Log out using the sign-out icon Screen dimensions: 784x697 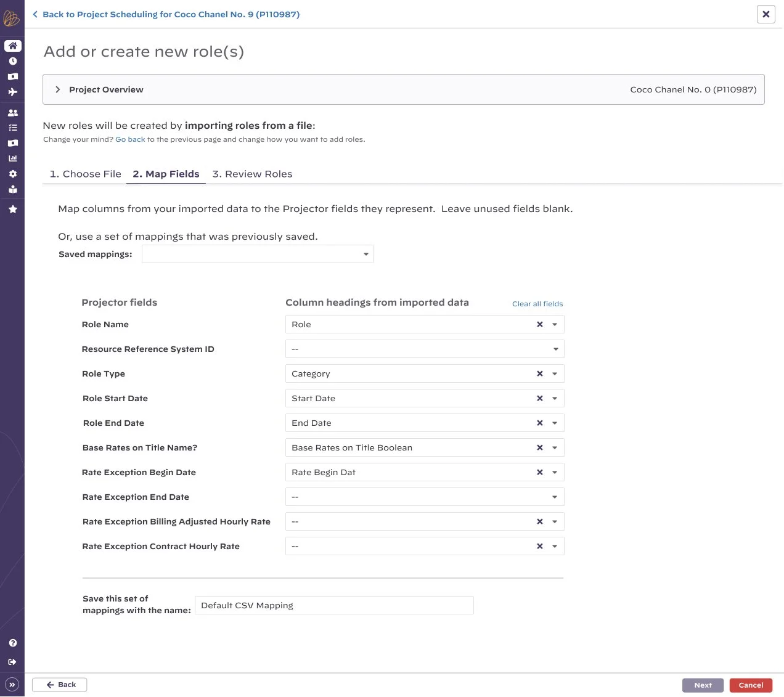point(12,662)
